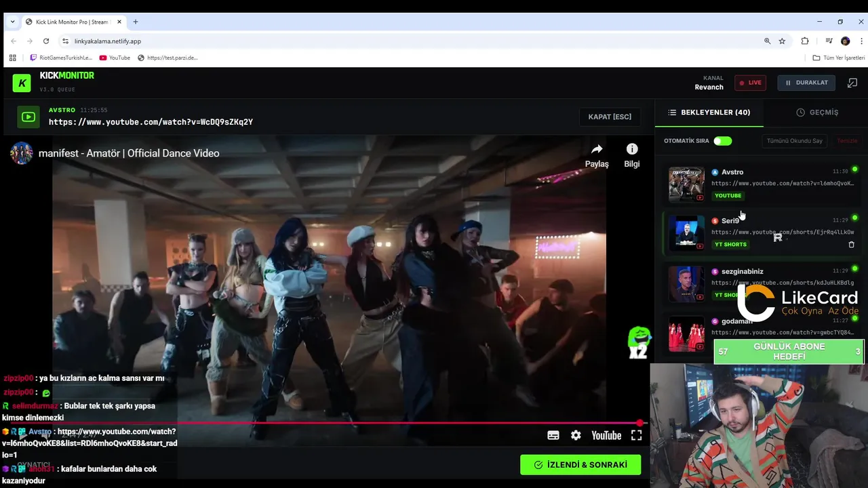Click the Avstro queue item URL text
Viewport: 868px width, 488px height.
pyautogui.click(x=783, y=184)
